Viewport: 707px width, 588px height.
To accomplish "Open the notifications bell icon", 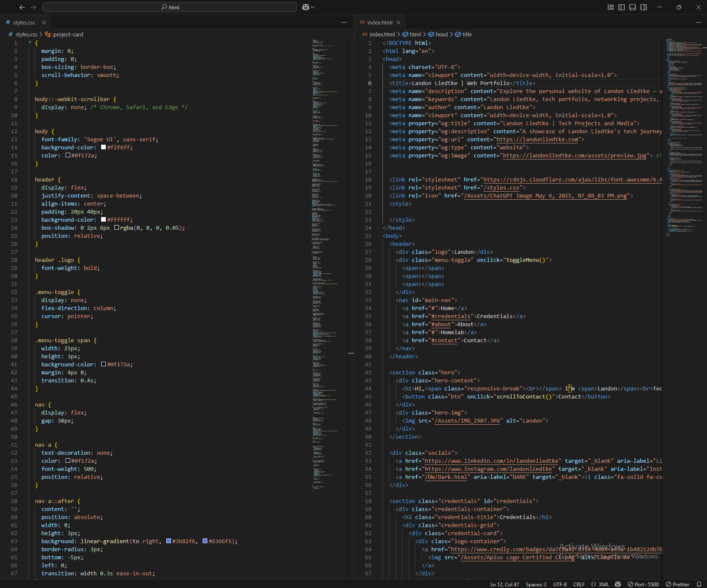I will 699,584.
